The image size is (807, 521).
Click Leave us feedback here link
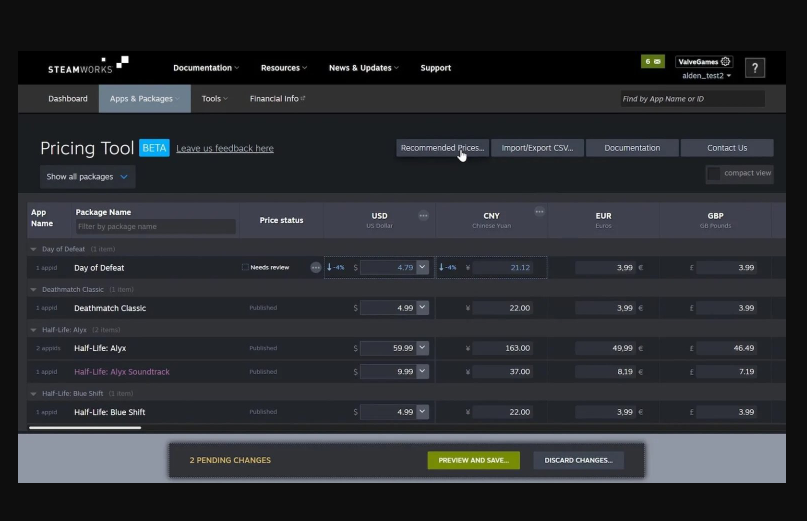pyautogui.click(x=225, y=148)
